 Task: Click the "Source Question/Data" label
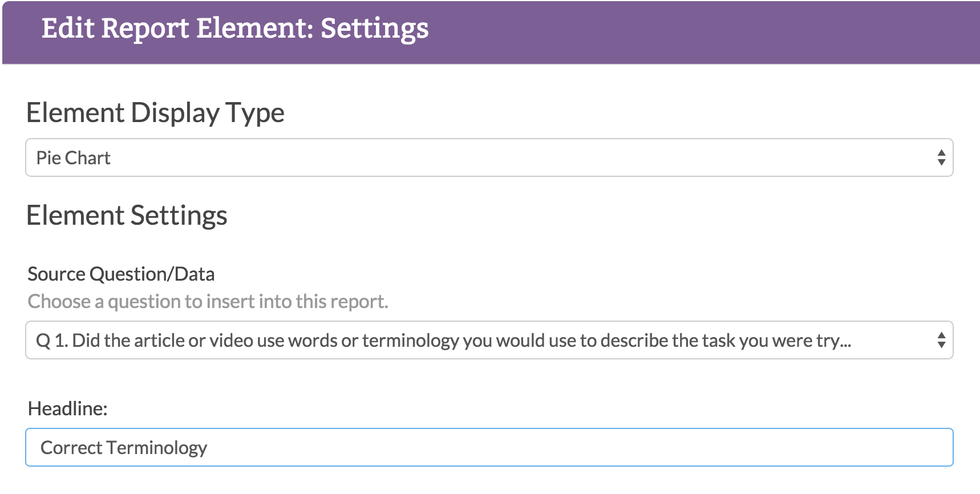(x=121, y=274)
